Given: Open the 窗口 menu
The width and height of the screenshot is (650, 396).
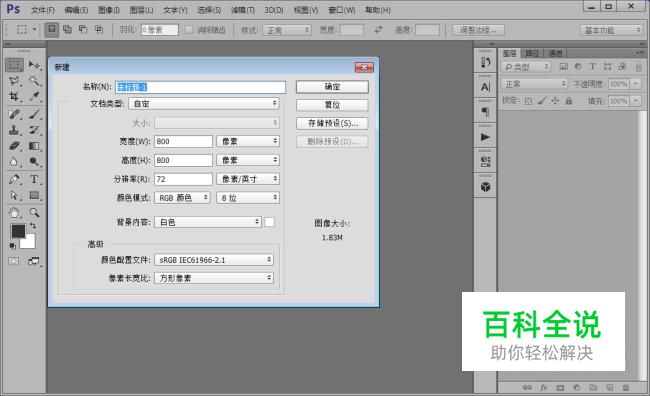Looking at the screenshot, I should click(342, 10).
